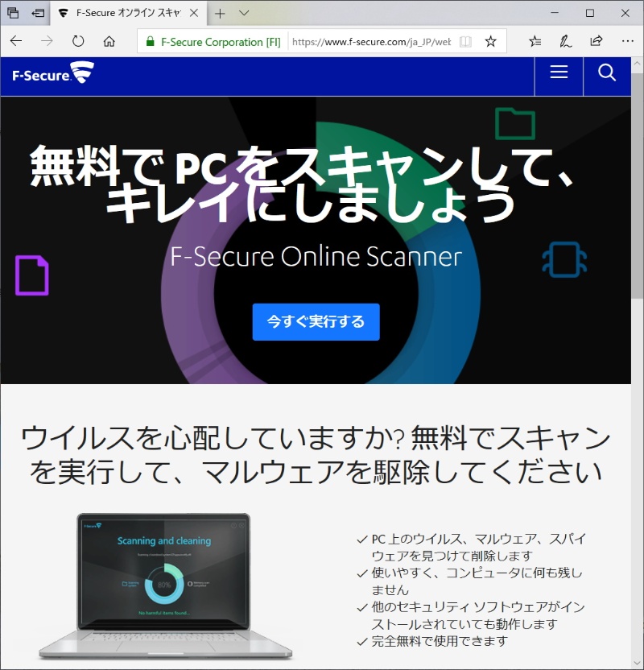Add this page to favorites with star
The height and width of the screenshot is (670, 644).
pos(490,42)
